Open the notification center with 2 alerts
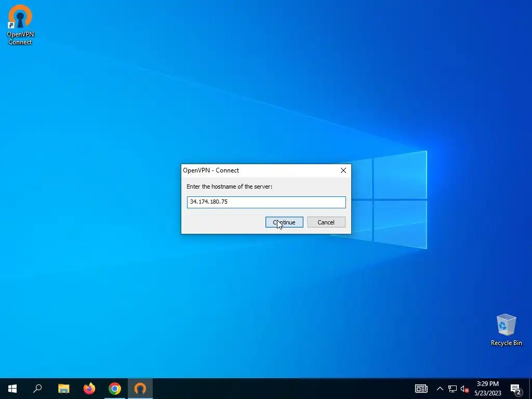532x399 pixels. tap(516, 389)
